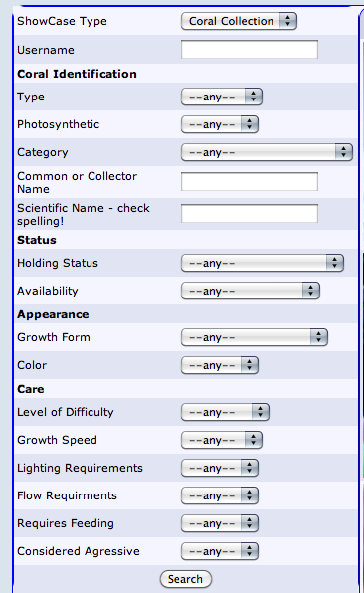This screenshot has width=364, height=593.
Task: Click the stepper arrows on Category dropdown
Action: tap(343, 152)
